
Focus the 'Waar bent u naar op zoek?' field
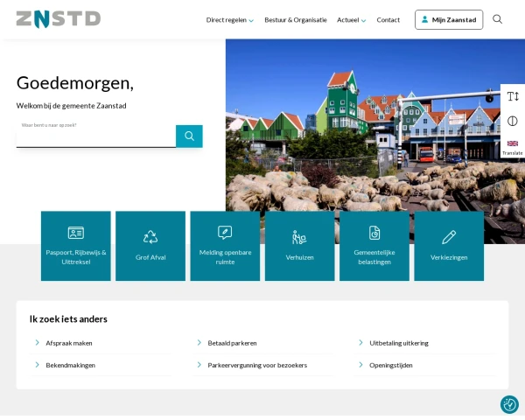coord(96,137)
